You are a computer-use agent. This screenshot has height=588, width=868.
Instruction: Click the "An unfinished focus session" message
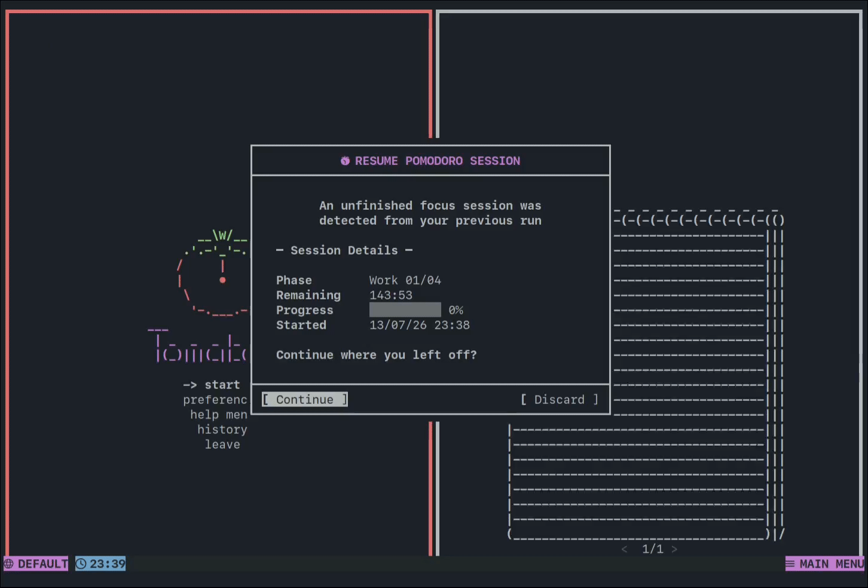tap(430, 213)
